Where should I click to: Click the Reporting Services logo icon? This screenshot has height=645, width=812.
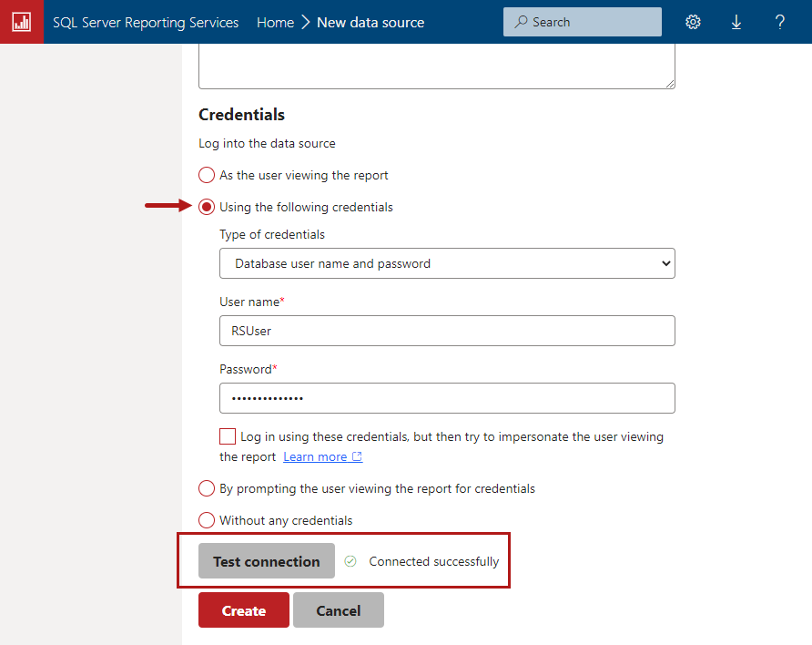tap(21, 22)
